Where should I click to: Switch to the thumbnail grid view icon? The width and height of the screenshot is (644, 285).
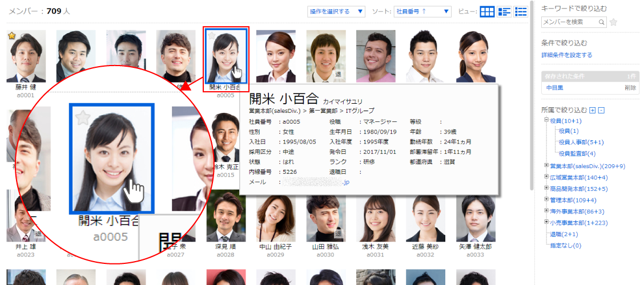click(487, 11)
